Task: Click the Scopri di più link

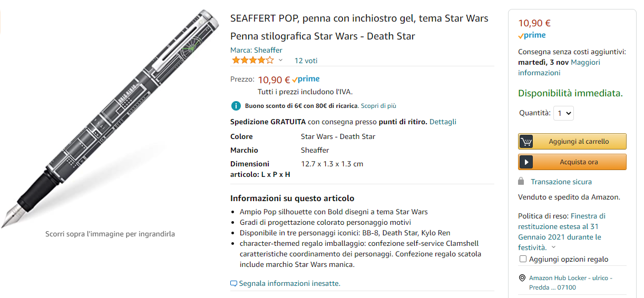Action: (x=378, y=106)
